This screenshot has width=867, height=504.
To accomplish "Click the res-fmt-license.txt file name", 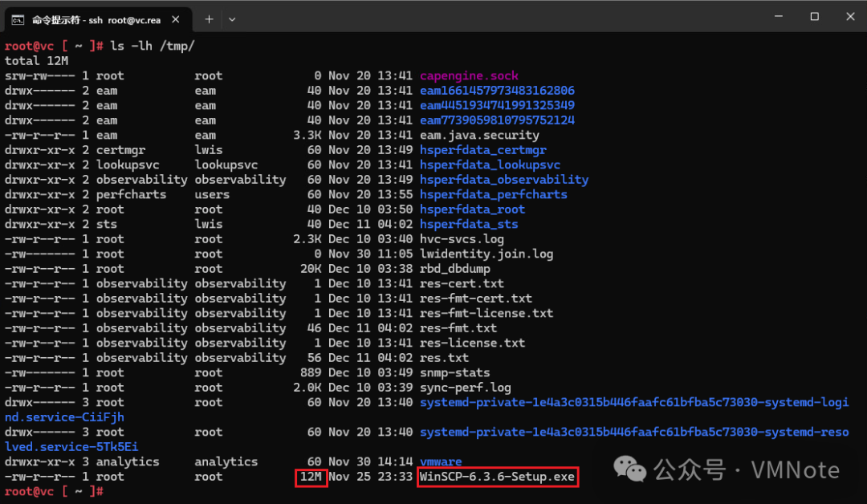I will pyautogui.click(x=486, y=314).
